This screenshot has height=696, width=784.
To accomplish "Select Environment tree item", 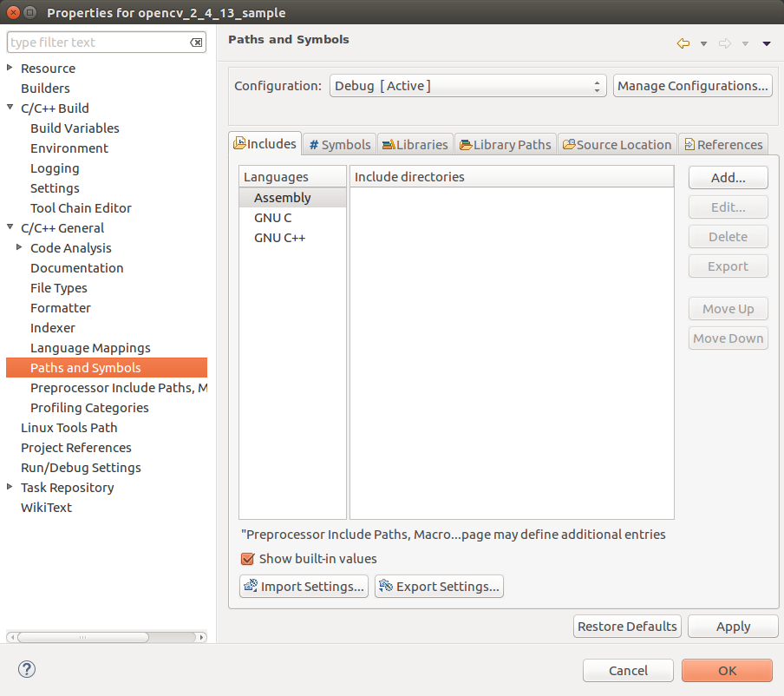I will click(x=69, y=148).
